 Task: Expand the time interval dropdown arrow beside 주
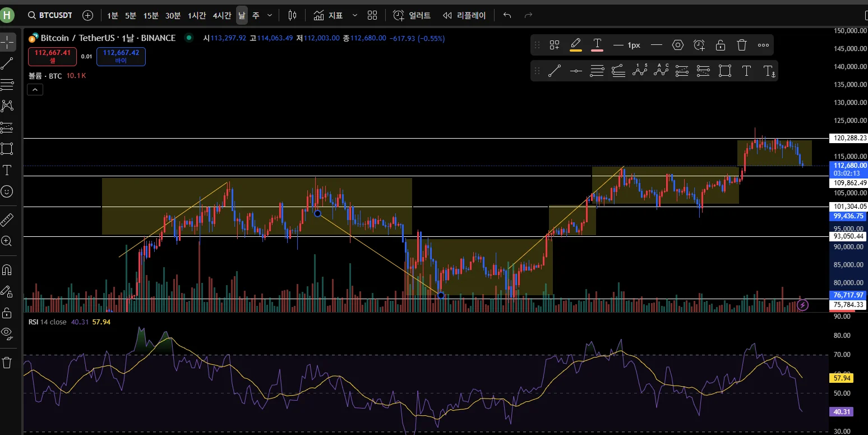(270, 15)
